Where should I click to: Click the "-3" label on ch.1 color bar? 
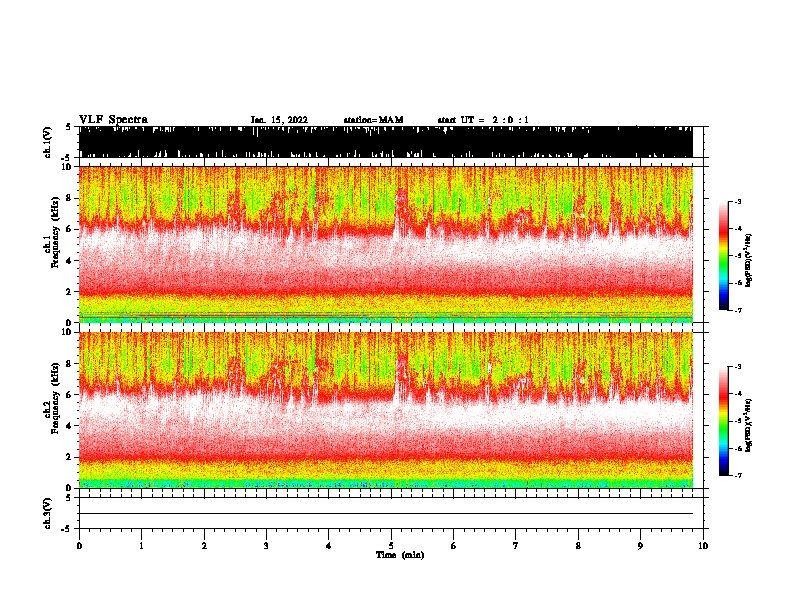point(737,202)
